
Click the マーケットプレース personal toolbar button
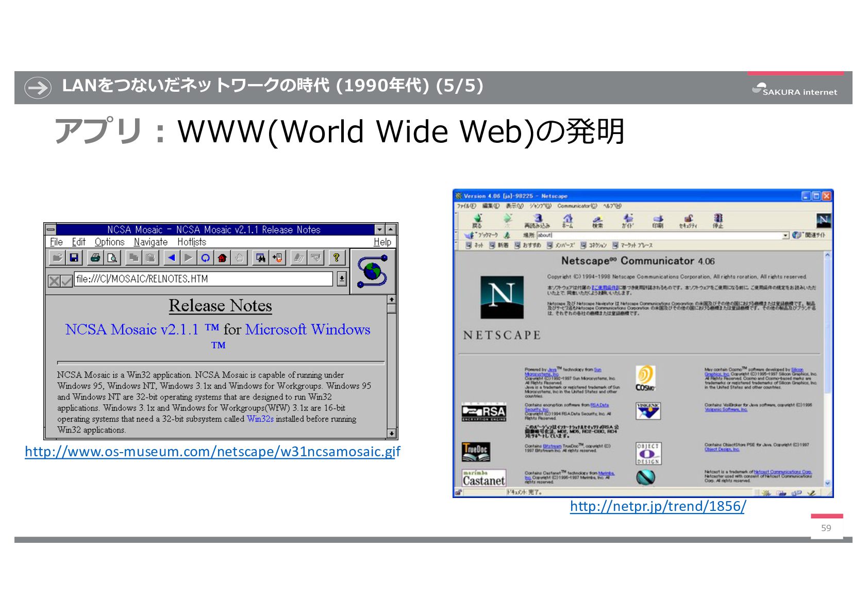click(x=633, y=245)
